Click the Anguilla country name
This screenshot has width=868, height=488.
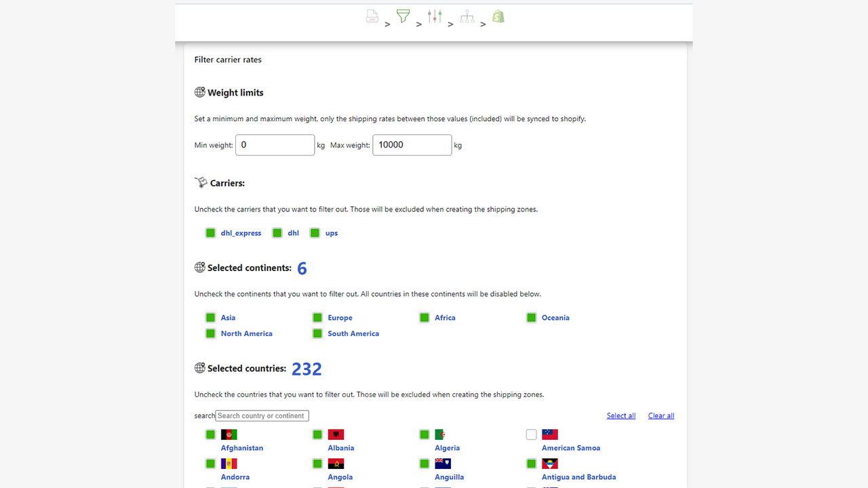(450, 477)
